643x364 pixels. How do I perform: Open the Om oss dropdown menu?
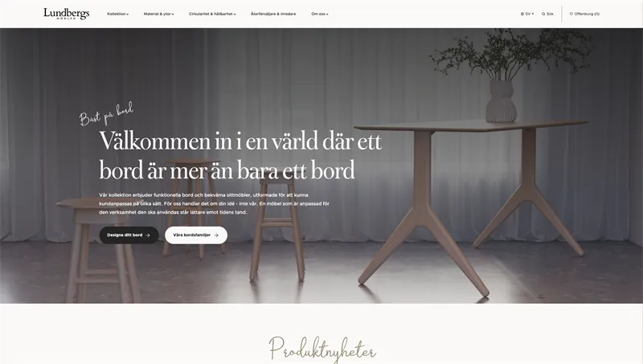319,14
